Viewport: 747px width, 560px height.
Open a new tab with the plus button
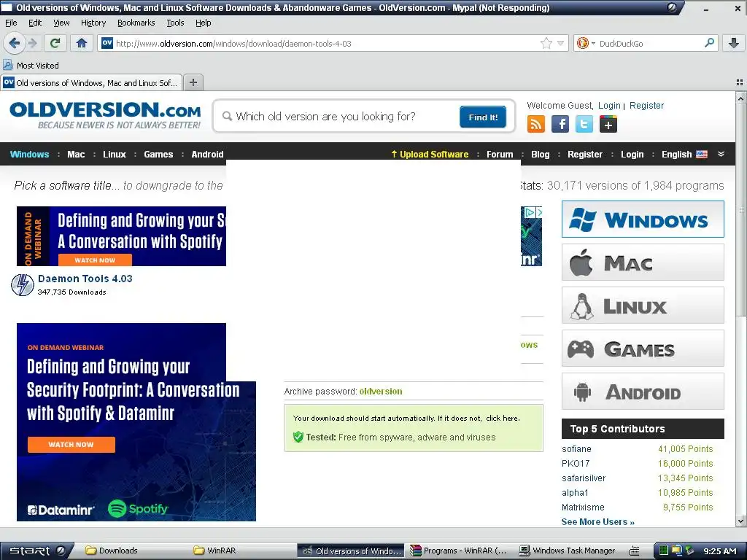[x=193, y=82]
